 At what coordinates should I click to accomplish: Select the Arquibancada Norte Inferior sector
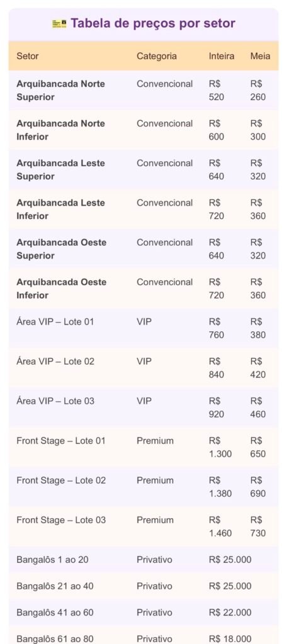click(60, 130)
